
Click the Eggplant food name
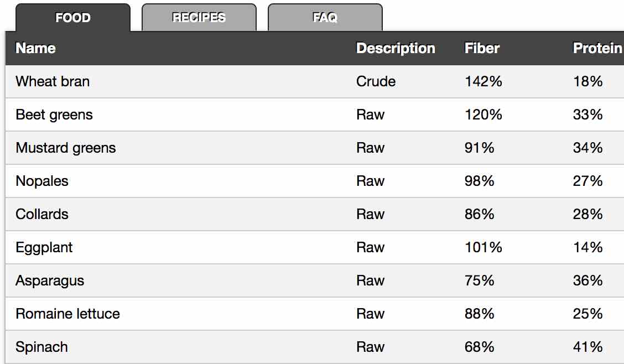(44, 247)
